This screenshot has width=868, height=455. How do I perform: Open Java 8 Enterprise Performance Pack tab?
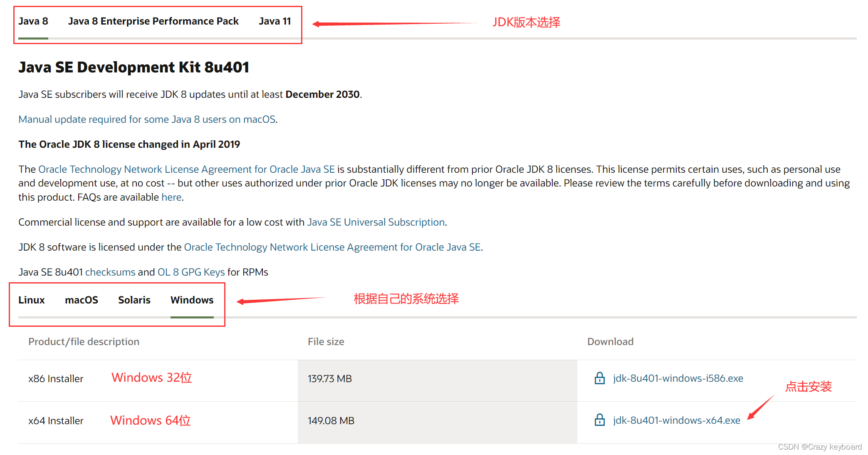(153, 21)
